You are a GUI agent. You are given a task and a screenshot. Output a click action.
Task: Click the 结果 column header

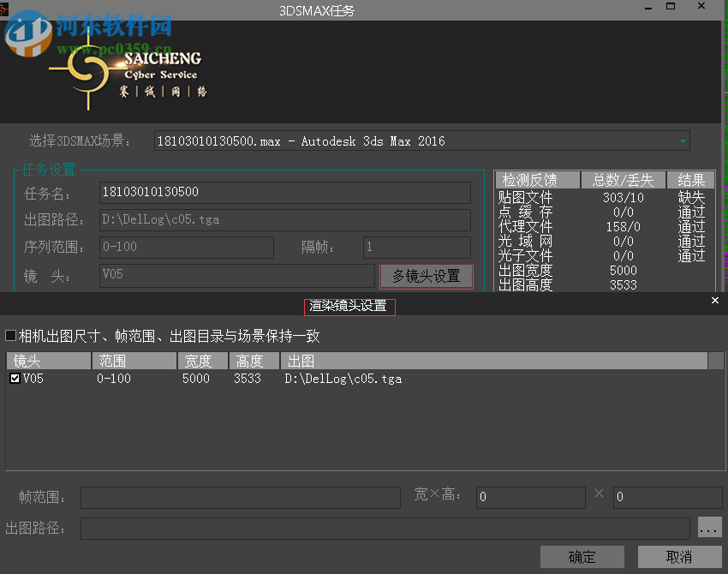pos(691,180)
